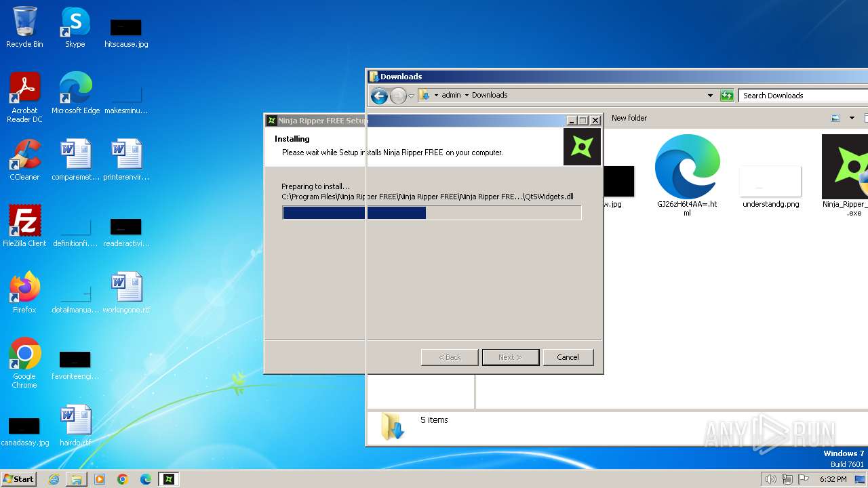Select the GJ26zH6t4AA=.html file
868x488 pixels.
(687, 175)
